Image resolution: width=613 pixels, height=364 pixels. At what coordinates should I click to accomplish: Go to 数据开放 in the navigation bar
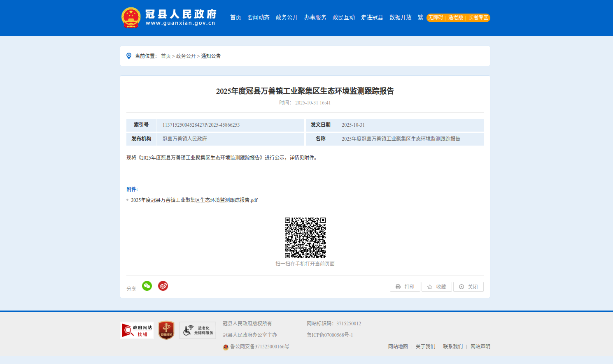click(x=400, y=18)
